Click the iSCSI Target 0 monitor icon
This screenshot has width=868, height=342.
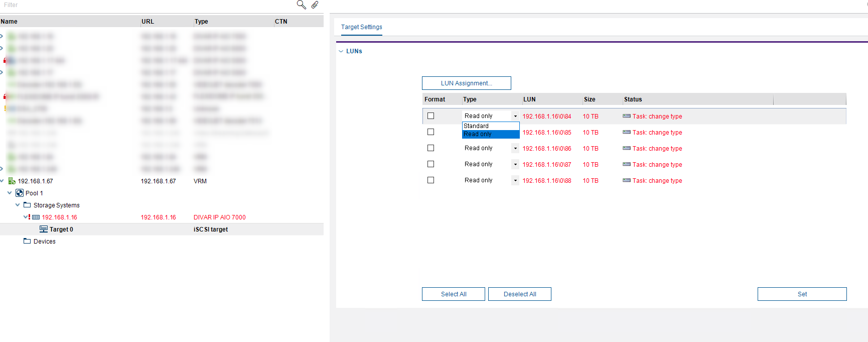(x=44, y=230)
